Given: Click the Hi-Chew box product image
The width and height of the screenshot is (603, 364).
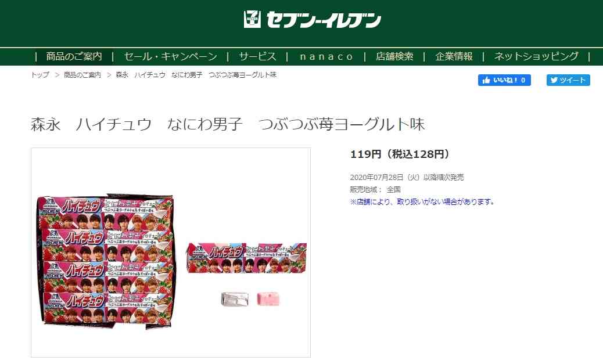Looking at the screenshot, I should 106,262.
